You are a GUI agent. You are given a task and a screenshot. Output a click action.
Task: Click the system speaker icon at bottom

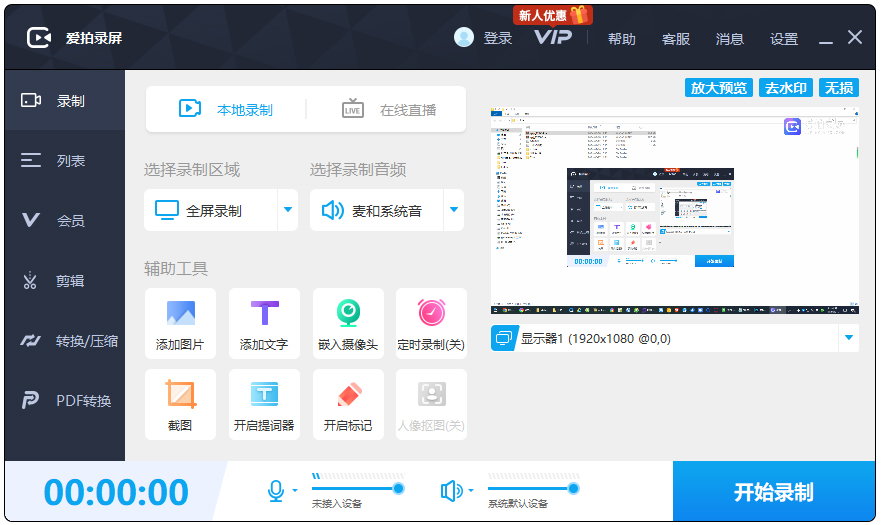pos(451,491)
